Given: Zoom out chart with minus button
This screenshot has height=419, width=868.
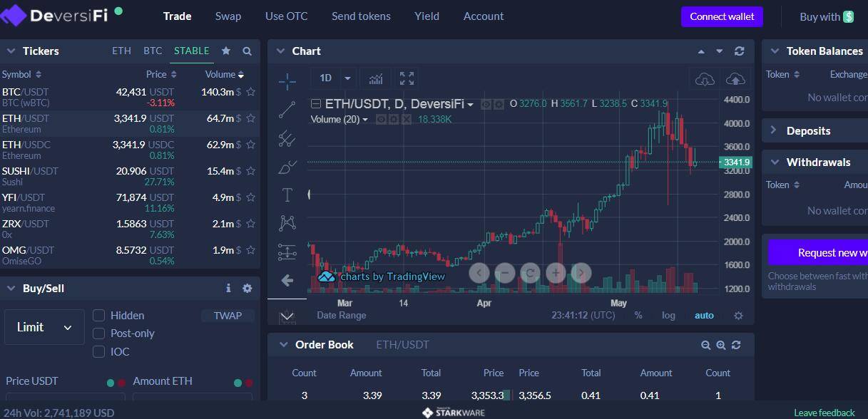Looking at the screenshot, I should [505, 272].
